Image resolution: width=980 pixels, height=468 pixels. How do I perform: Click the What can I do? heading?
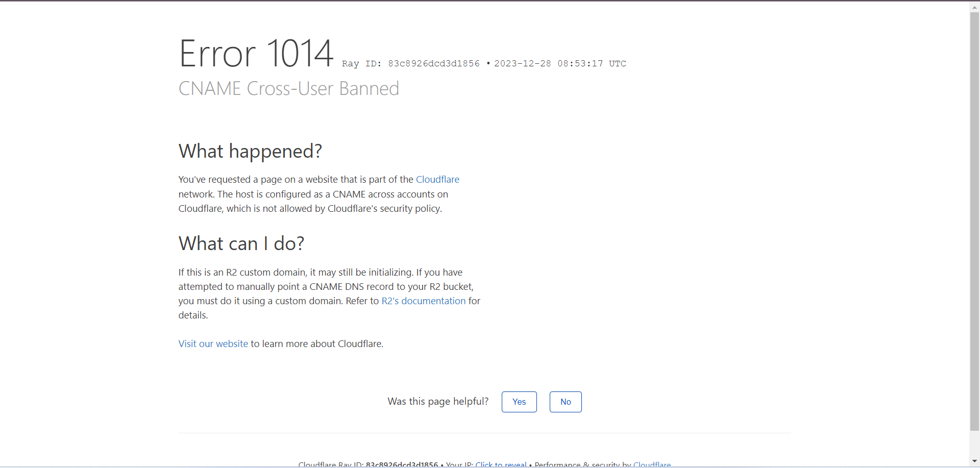click(241, 244)
